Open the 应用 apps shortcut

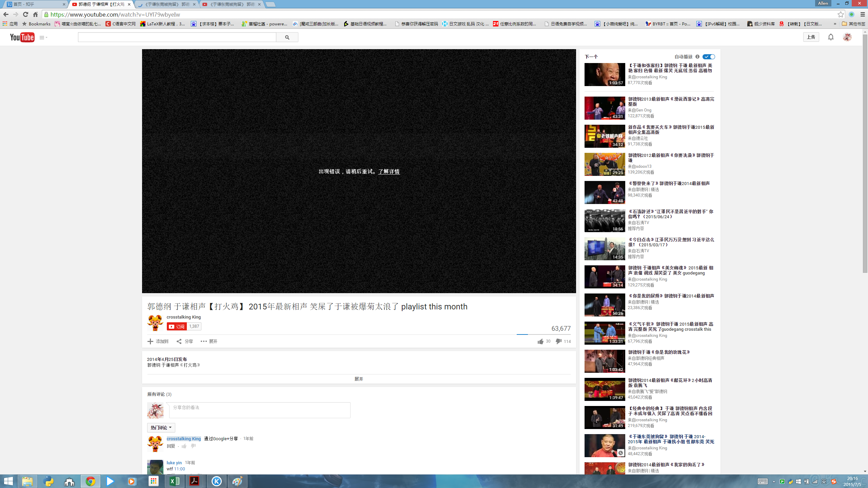coord(10,24)
